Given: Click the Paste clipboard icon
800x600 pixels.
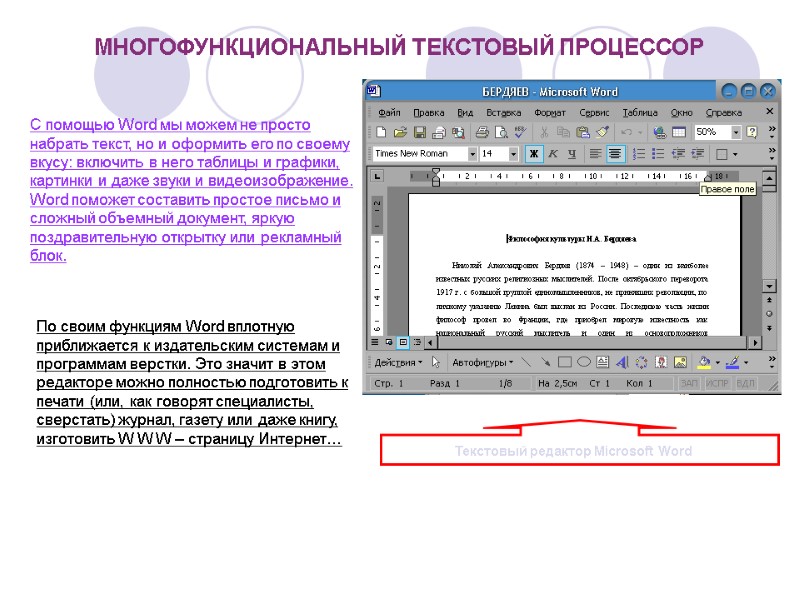Looking at the screenshot, I should (x=583, y=133).
